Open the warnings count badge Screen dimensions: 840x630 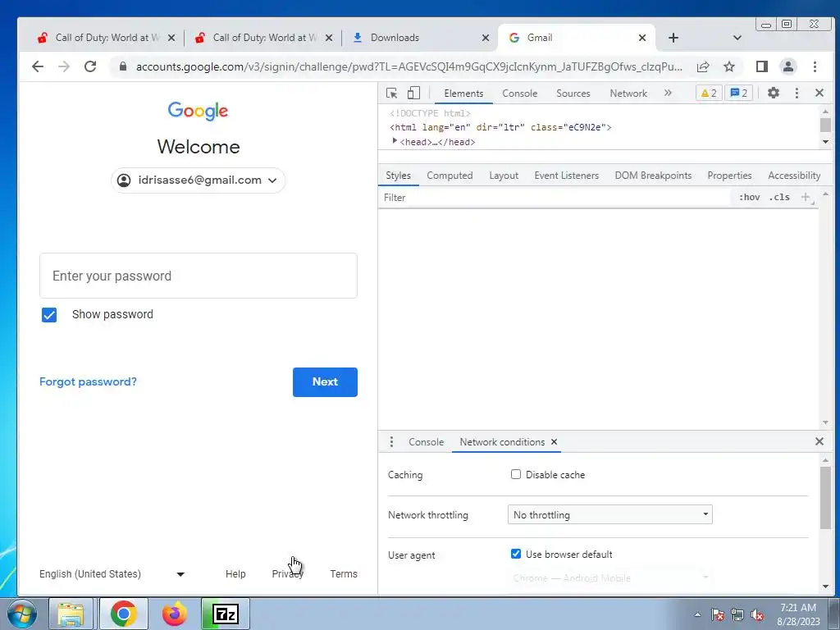point(709,94)
